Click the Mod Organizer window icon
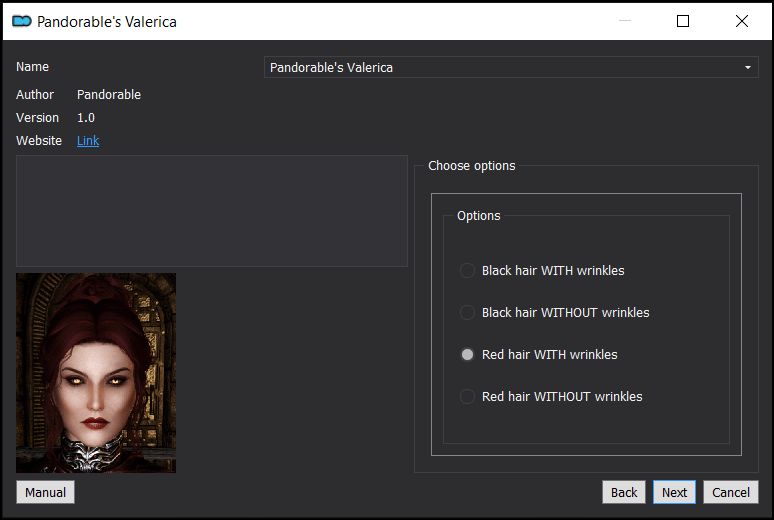 pyautogui.click(x=22, y=21)
